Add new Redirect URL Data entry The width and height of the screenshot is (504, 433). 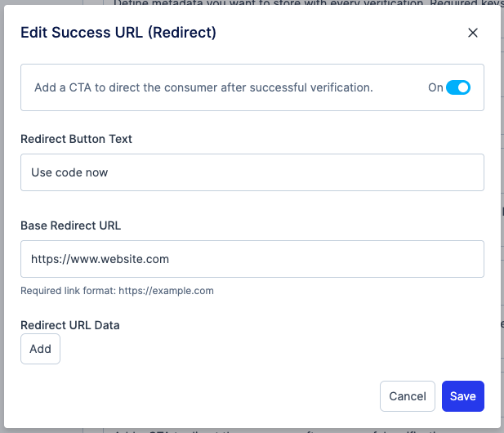click(40, 349)
